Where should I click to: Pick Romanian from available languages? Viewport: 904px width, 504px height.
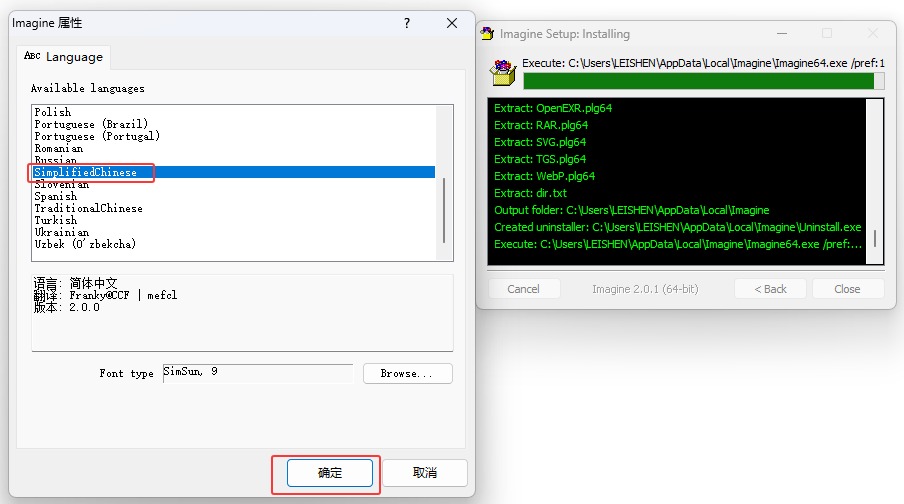point(59,148)
